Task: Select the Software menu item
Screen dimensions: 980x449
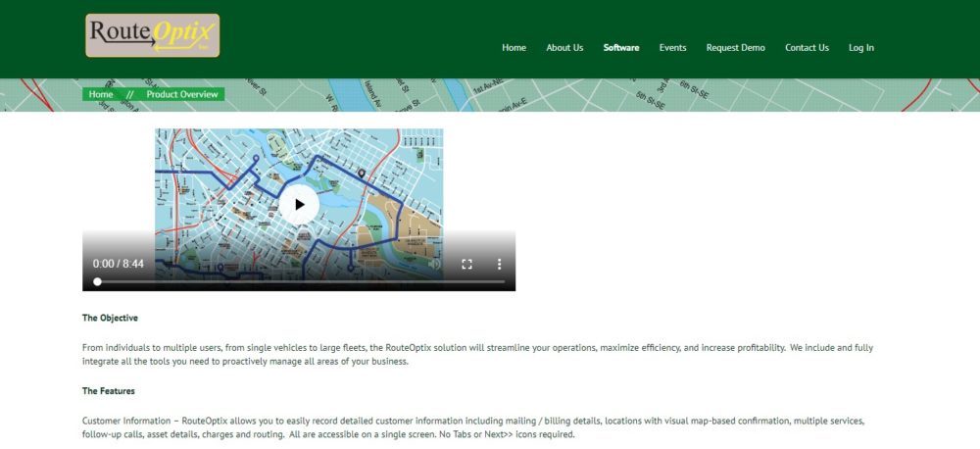Action: (x=621, y=48)
